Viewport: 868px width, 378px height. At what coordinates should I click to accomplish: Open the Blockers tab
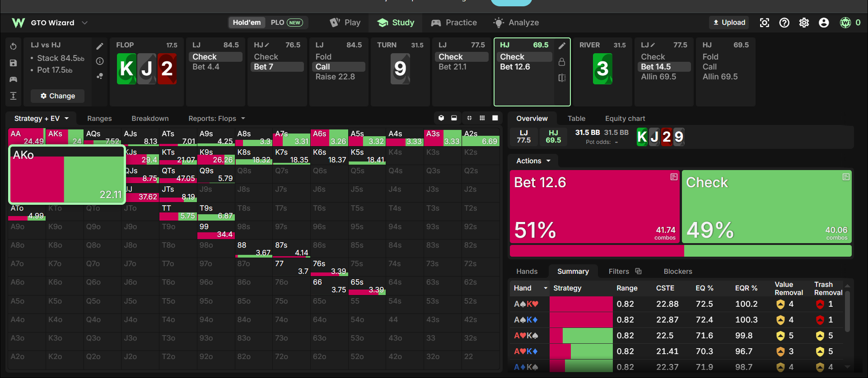(x=678, y=271)
